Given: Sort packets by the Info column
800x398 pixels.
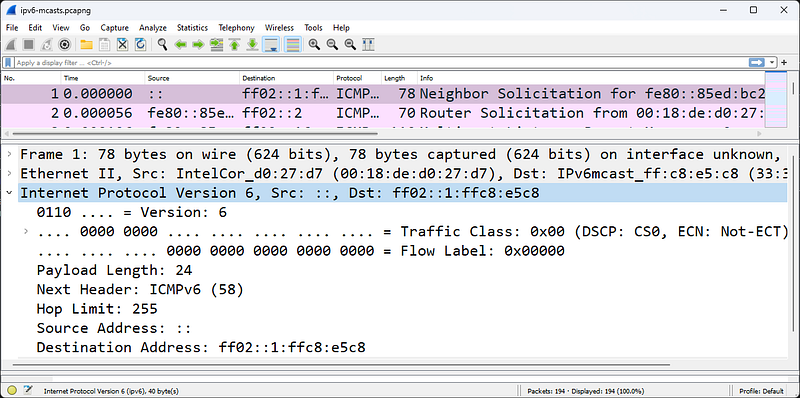Looking at the screenshot, I should pos(591,78).
